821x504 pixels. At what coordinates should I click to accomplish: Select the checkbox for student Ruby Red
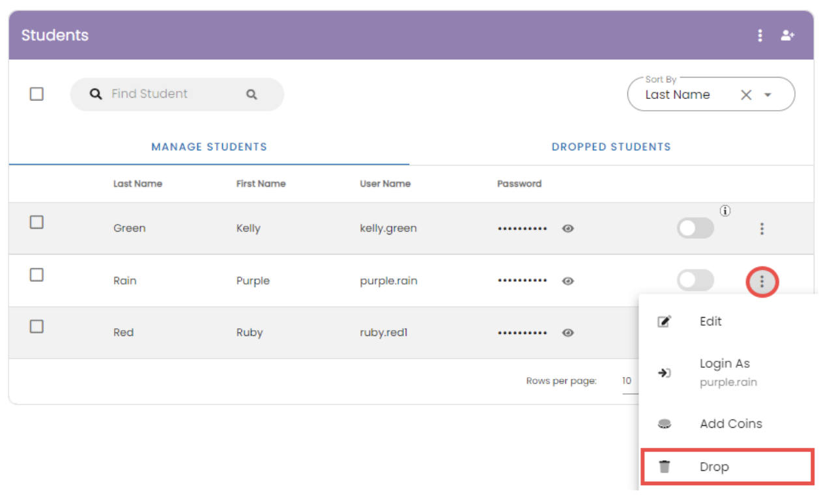37,327
